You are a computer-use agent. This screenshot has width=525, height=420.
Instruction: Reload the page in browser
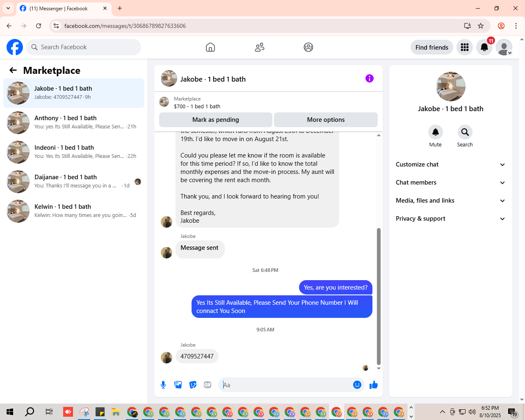coord(39,26)
